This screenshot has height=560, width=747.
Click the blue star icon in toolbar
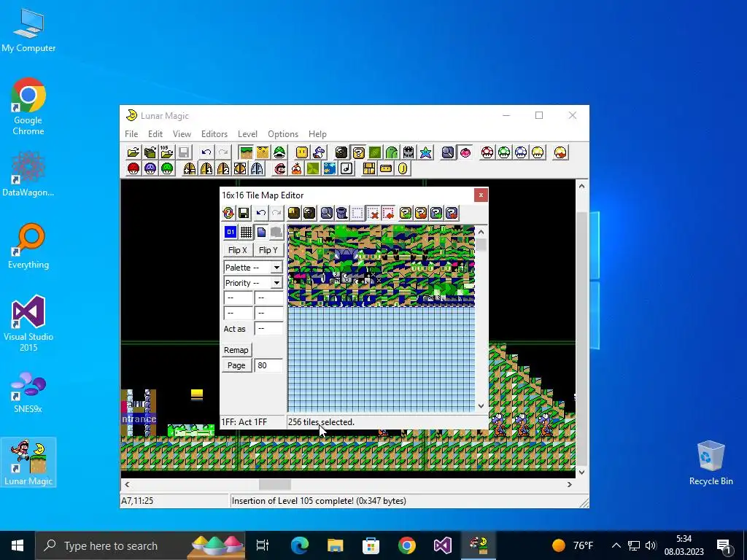pos(425,152)
